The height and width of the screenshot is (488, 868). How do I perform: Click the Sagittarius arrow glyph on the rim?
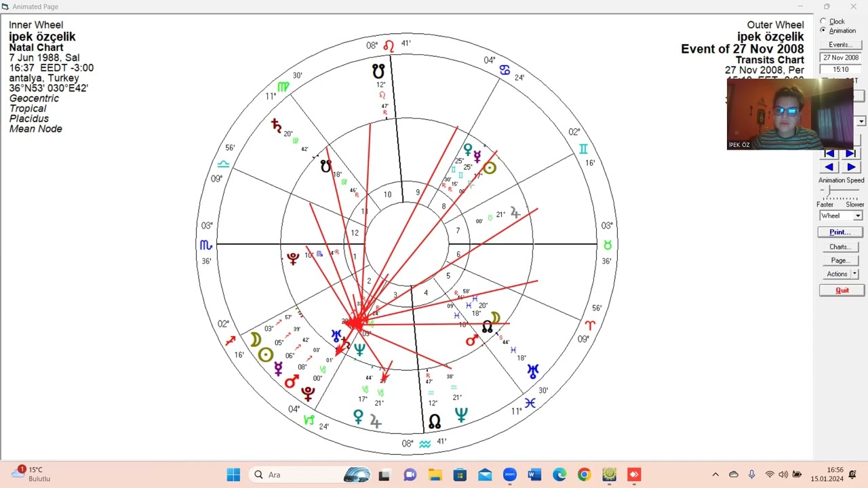coord(231,340)
